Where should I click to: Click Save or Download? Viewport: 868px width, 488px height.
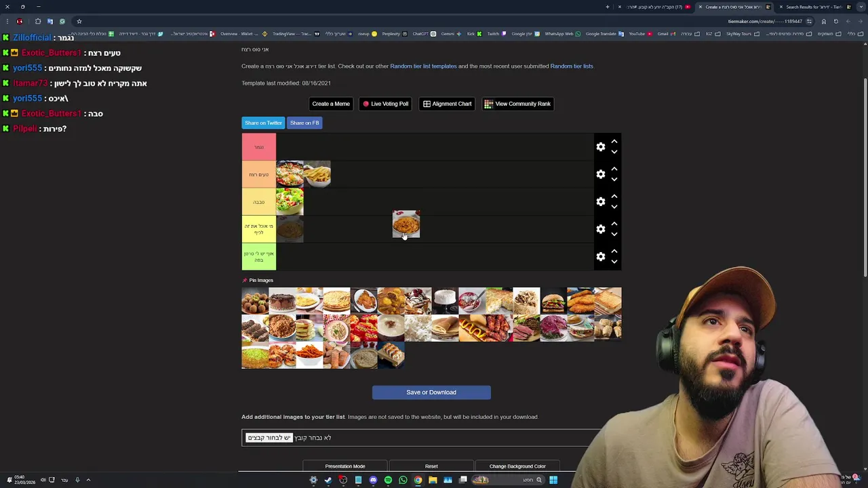tap(431, 392)
